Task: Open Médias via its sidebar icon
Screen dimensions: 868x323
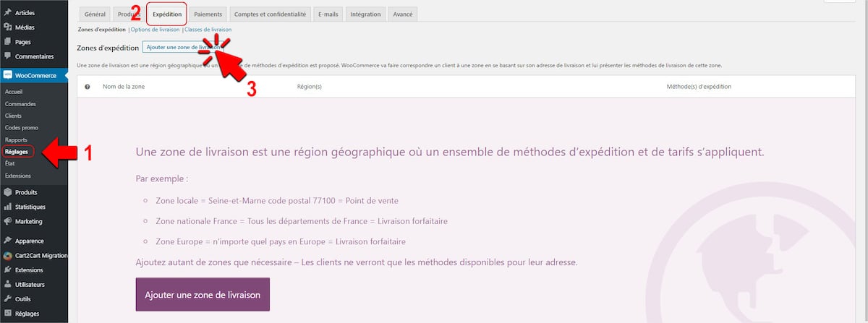Action: click(7, 27)
